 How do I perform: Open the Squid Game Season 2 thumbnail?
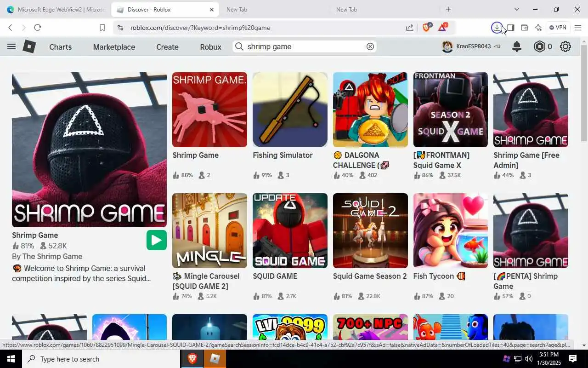(370, 230)
